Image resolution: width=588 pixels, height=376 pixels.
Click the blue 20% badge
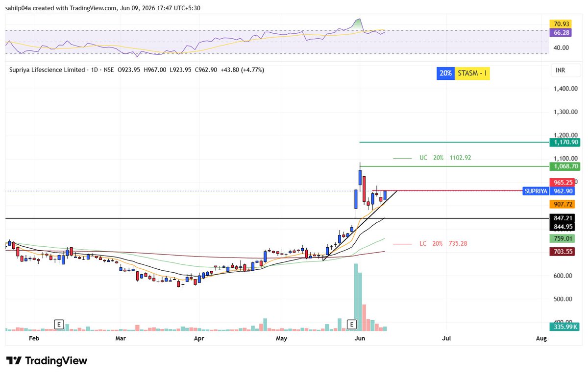[x=445, y=73]
